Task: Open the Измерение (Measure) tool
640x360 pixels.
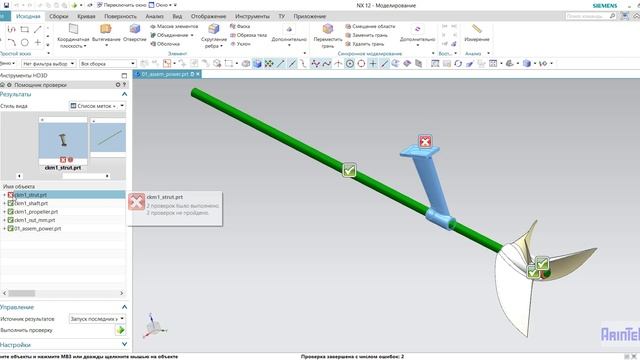Action: pyautogui.click(x=476, y=32)
